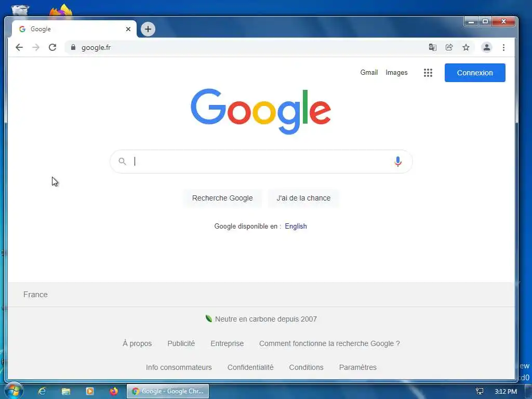Open a new tab with the plus button
Screen dimensions: 532x399
pos(148,29)
